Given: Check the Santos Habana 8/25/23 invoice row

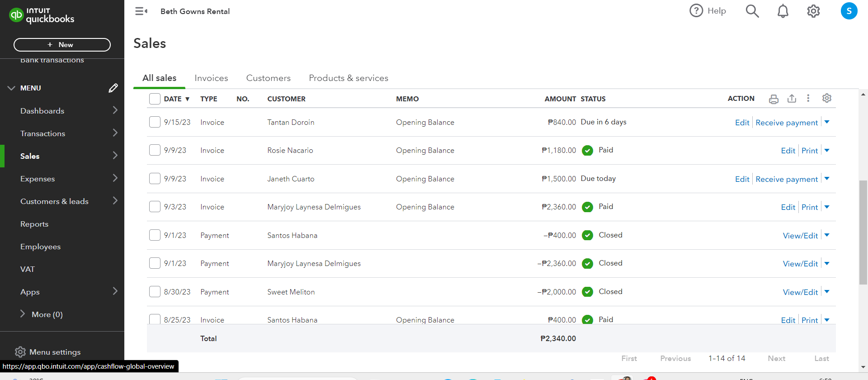Looking at the screenshot, I should 155,319.
